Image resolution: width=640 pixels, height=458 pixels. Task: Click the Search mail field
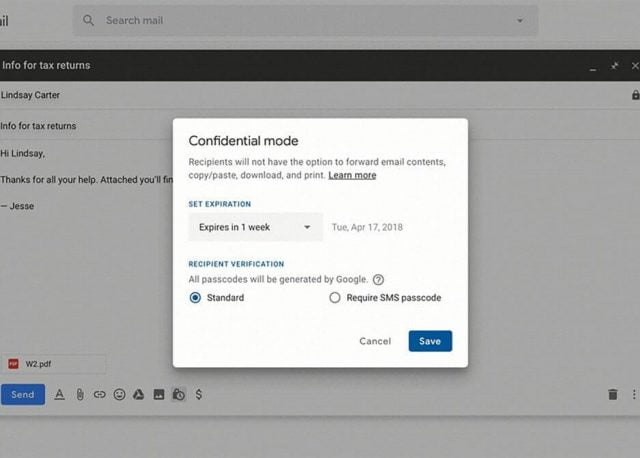click(x=300, y=21)
